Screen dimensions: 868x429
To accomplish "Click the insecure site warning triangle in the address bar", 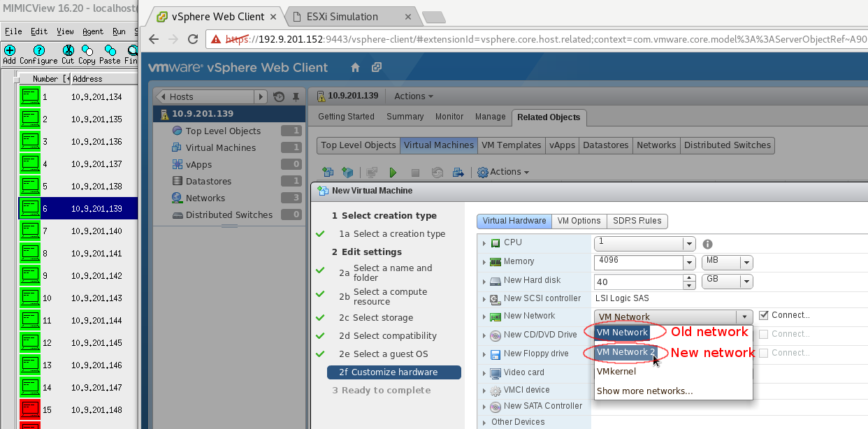I will pyautogui.click(x=217, y=39).
